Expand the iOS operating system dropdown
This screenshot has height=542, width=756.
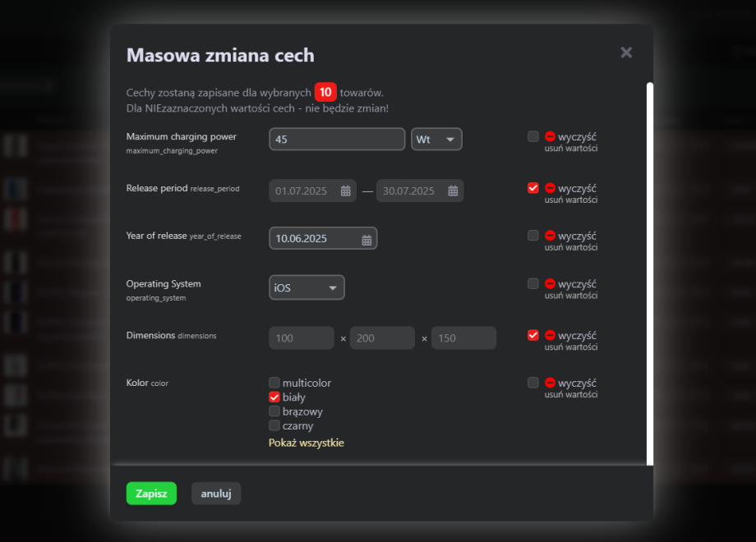tap(307, 288)
